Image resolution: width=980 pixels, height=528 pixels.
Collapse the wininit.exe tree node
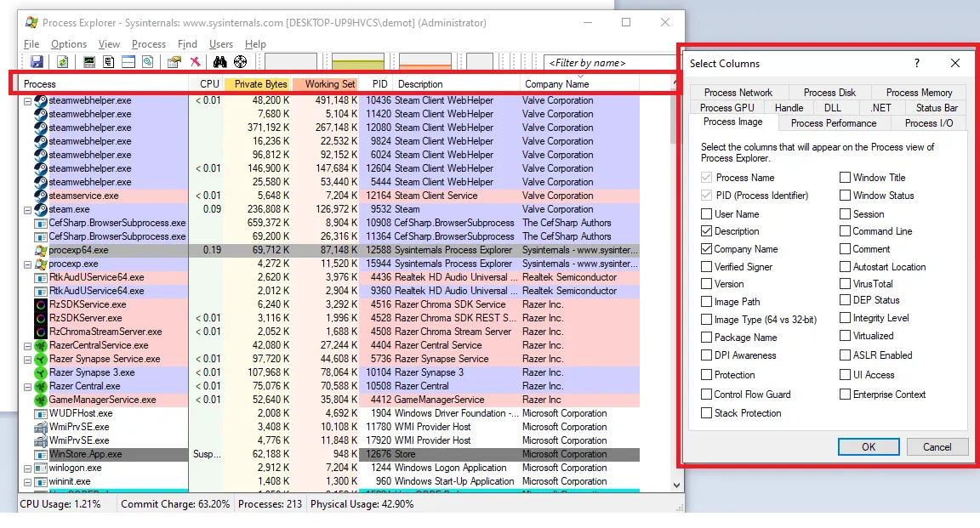click(27, 482)
